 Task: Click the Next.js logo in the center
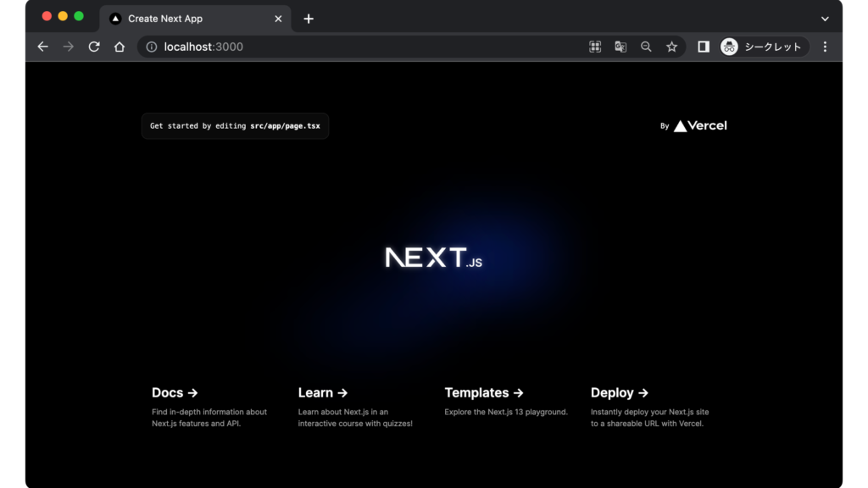pyautogui.click(x=433, y=258)
